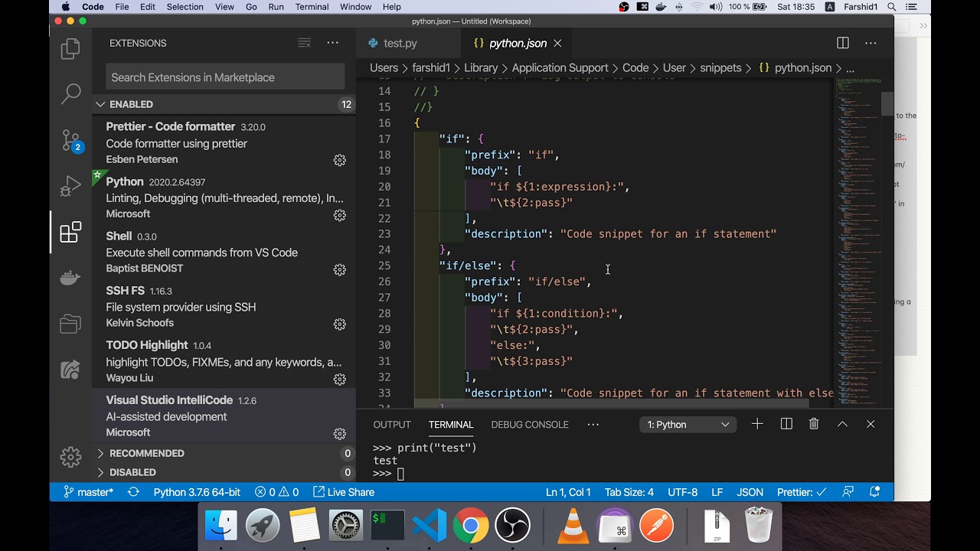
Task: Open Source Control view with badge 2
Action: point(70,140)
